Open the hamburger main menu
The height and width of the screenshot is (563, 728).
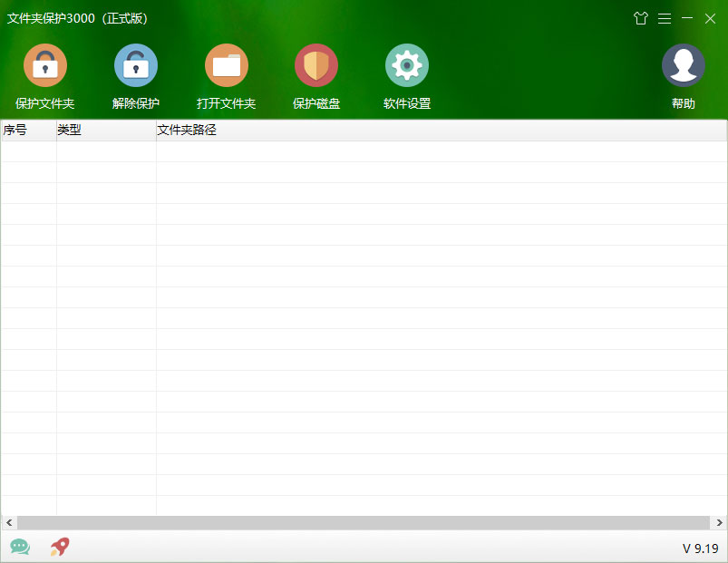point(665,18)
